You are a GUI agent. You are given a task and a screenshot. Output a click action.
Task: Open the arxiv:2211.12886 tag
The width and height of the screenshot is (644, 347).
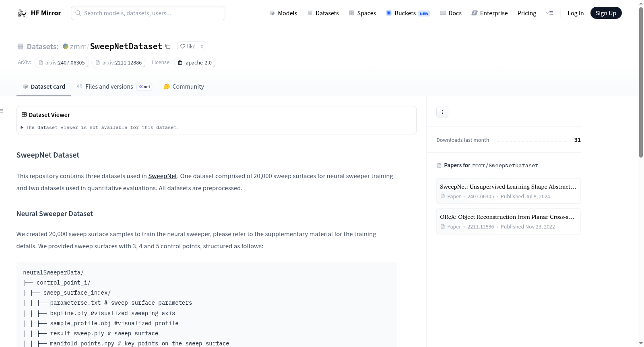click(119, 63)
